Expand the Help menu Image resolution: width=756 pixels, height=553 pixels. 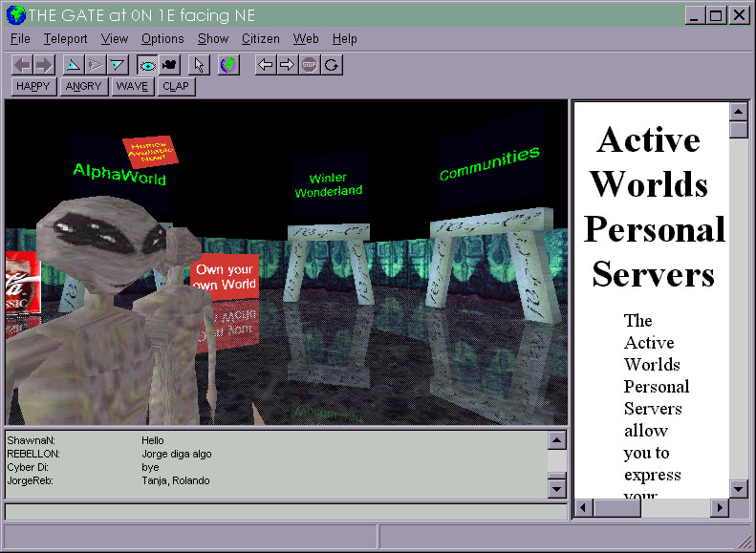pyautogui.click(x=344, y=39)
